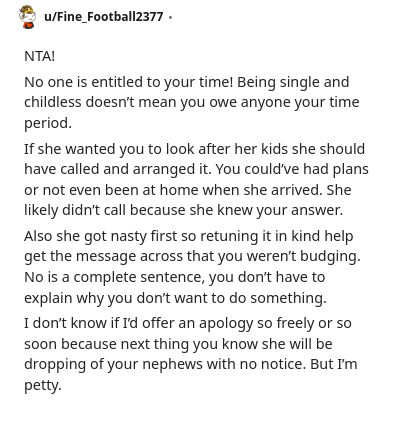Click the line "I don't know if I'd offer an apology"
Viewport: 400px width, 421px height.
pos(188,323)
